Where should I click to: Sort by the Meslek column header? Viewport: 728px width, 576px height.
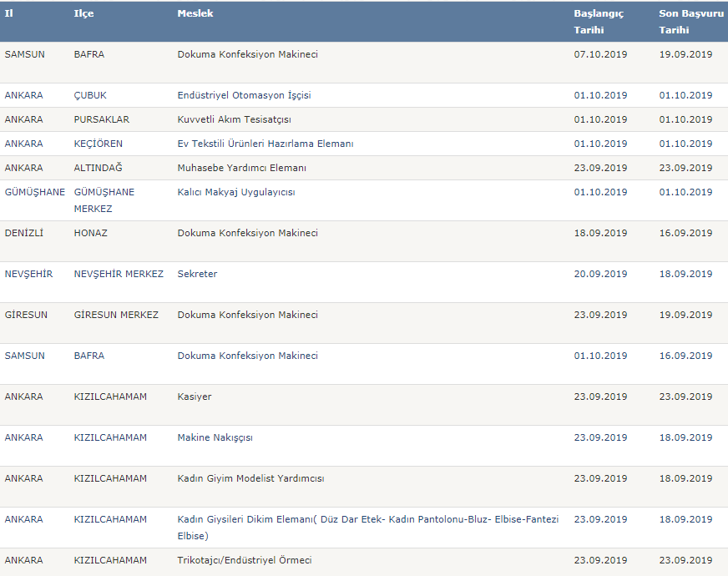point(195,13)
